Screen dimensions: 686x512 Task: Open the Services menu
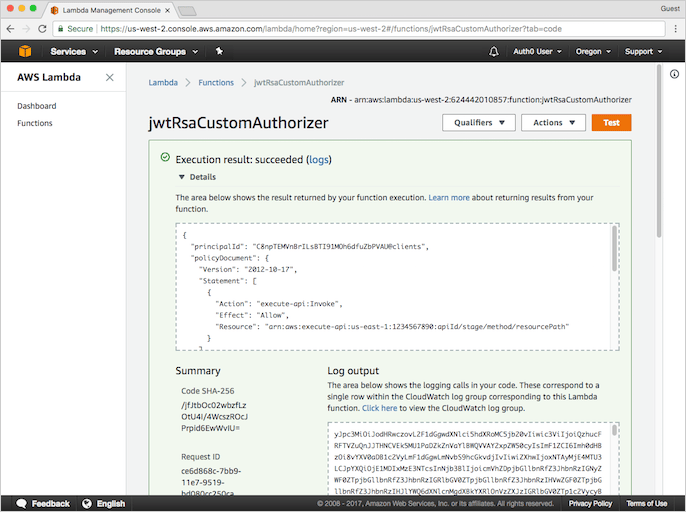pos(74,52)
